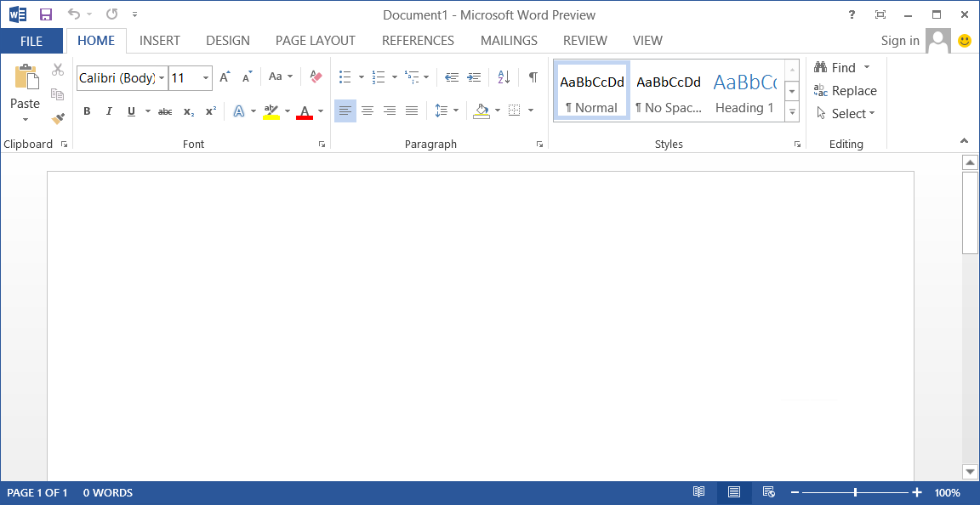Click Grow Font icon
The image size is (980, 505).
point(225,77)
